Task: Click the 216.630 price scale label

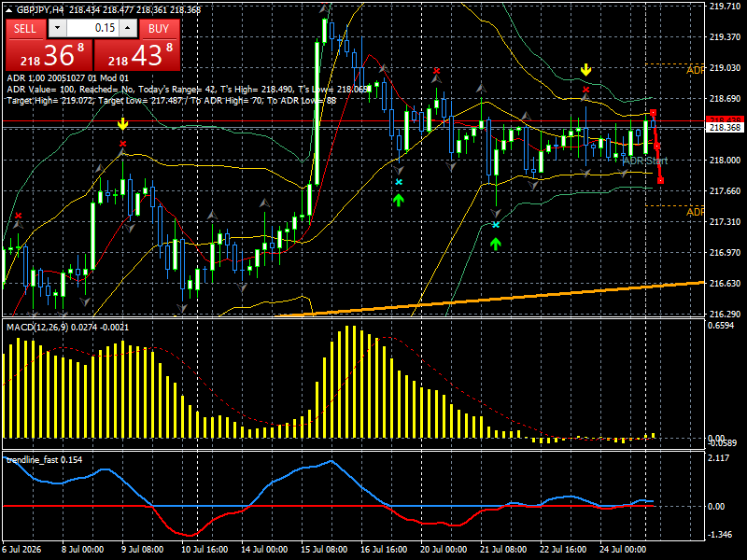Action: (725, 284)
